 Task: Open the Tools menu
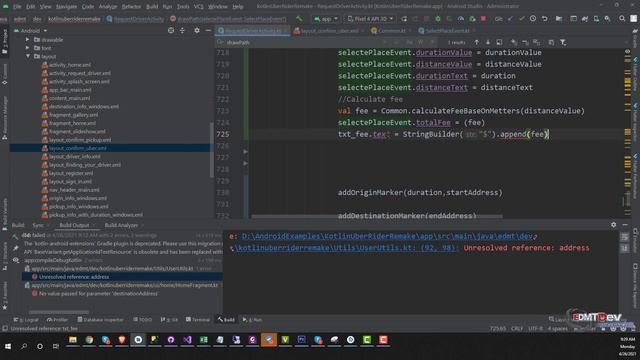tap(183, 7)
